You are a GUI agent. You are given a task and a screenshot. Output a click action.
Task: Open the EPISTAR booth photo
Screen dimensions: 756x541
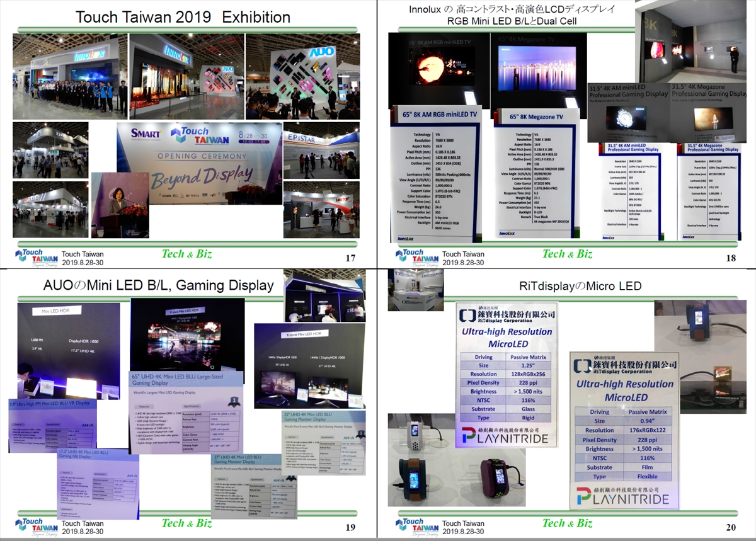pyautogui.click(x=321, y=151)
